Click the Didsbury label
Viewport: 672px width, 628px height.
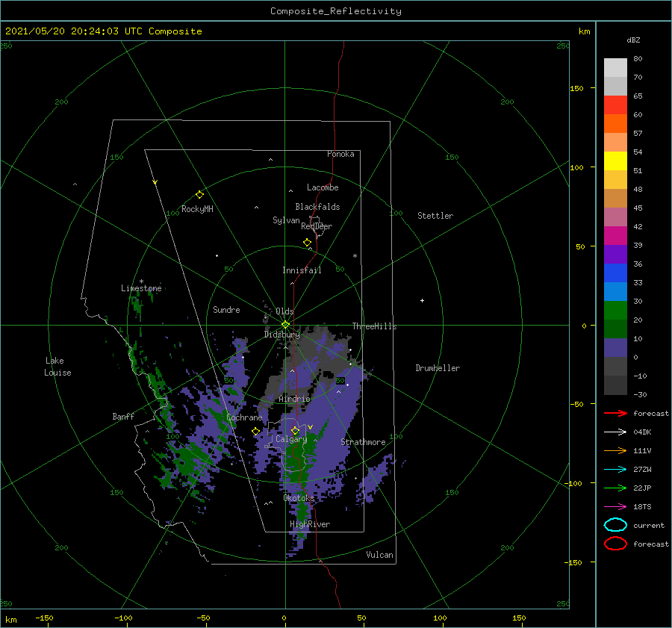click(x=282, y=335)
